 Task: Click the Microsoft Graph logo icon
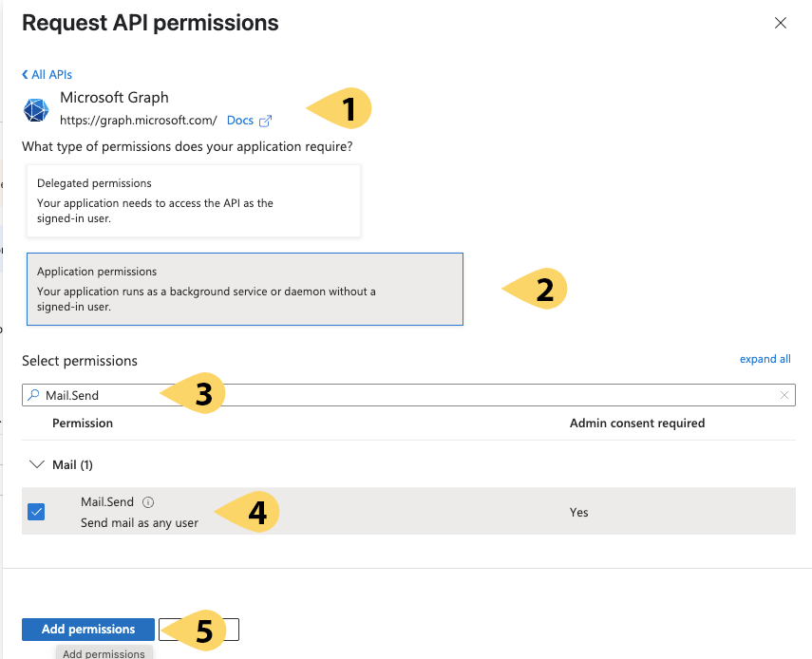pos(36,110)
